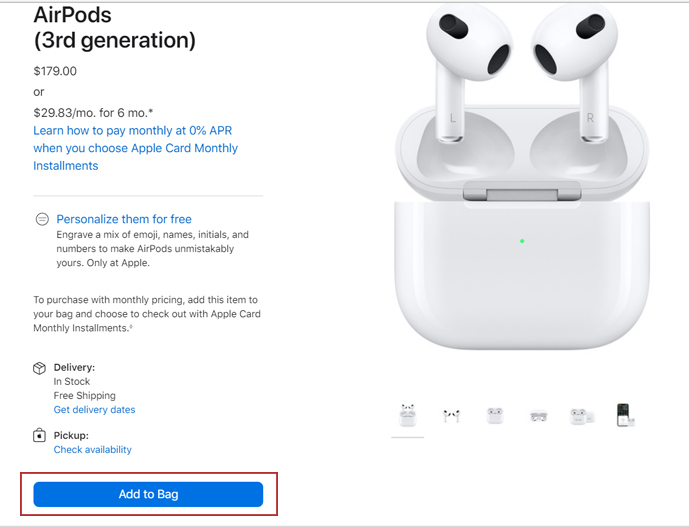Select the fifth gallery thumbnail

(x=581, y=415)
